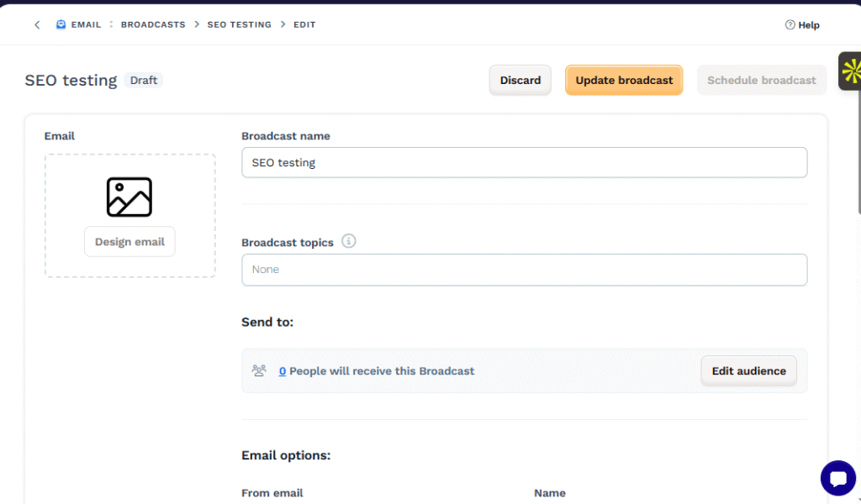Open the yellow starburst side widget

(x=850, y=71)
